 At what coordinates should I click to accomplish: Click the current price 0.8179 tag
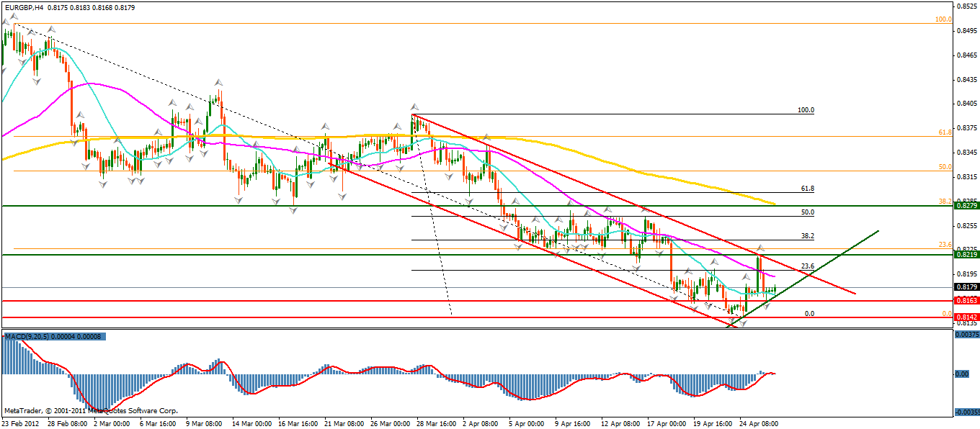pos(966,287)
